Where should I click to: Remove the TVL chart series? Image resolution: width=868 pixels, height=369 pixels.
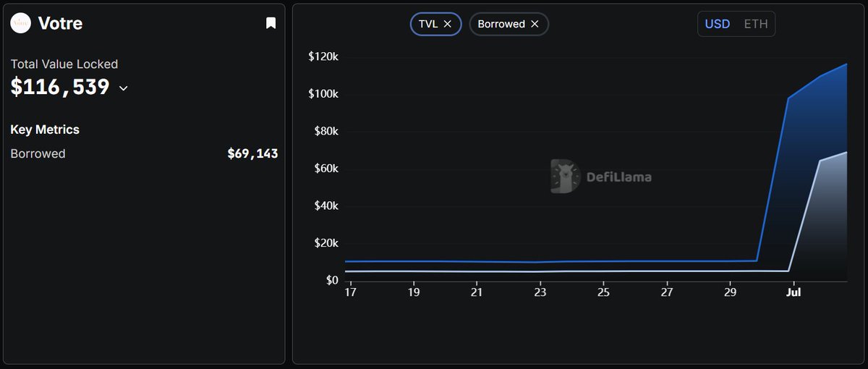click(x=448, y=24)
